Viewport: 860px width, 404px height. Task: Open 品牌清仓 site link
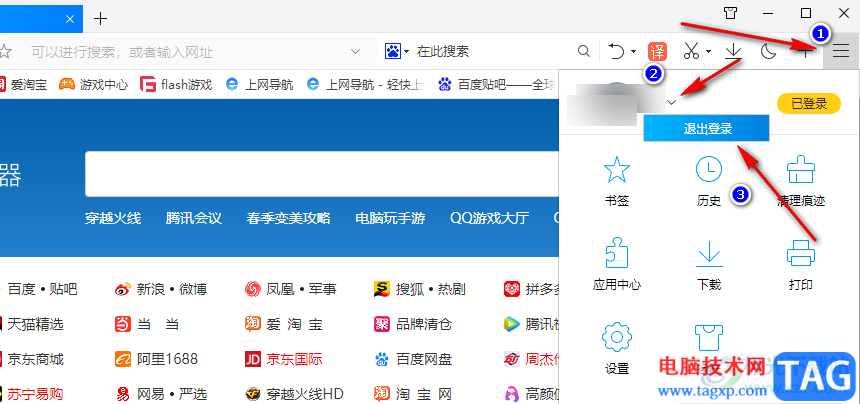(412, 324)
